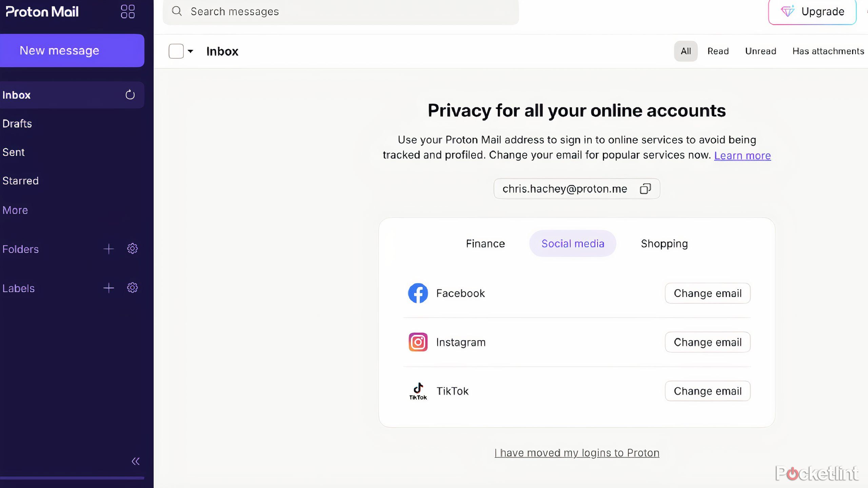Click the Facebook logo icon
Viewport: 868px width, 488px height.
(417, 292)
